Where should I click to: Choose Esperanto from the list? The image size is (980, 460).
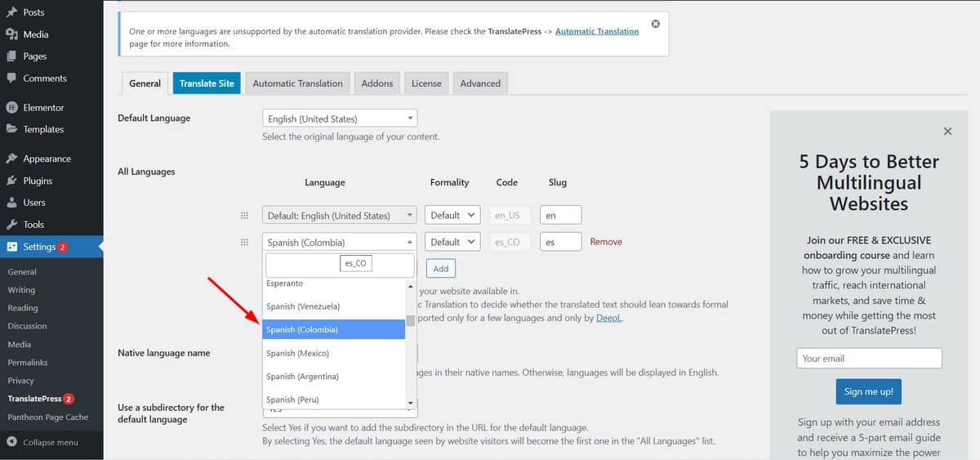(x=334, y=284)
